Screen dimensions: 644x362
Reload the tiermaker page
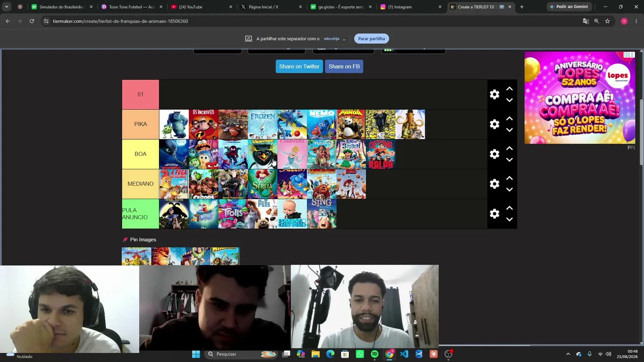(x=32, y=21)
